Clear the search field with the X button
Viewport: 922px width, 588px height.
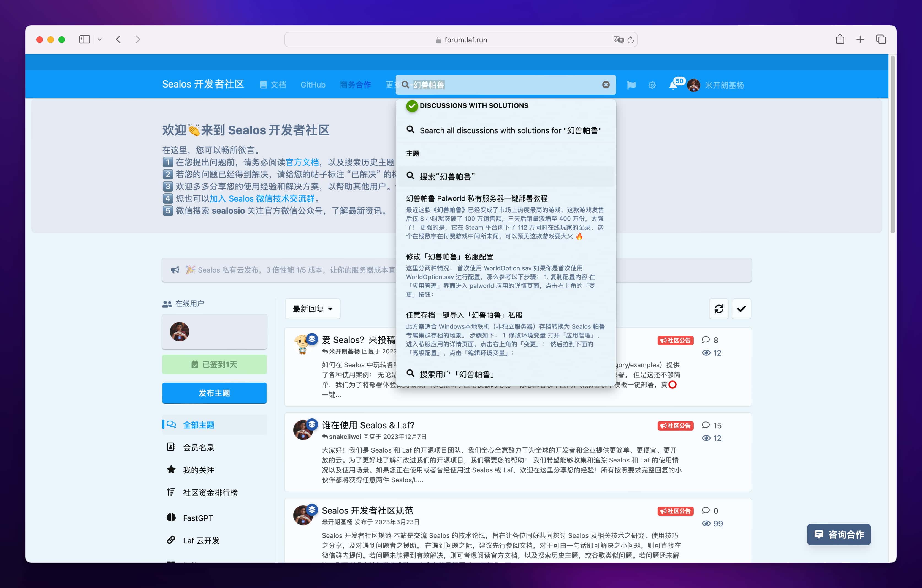tap(606, 85)
